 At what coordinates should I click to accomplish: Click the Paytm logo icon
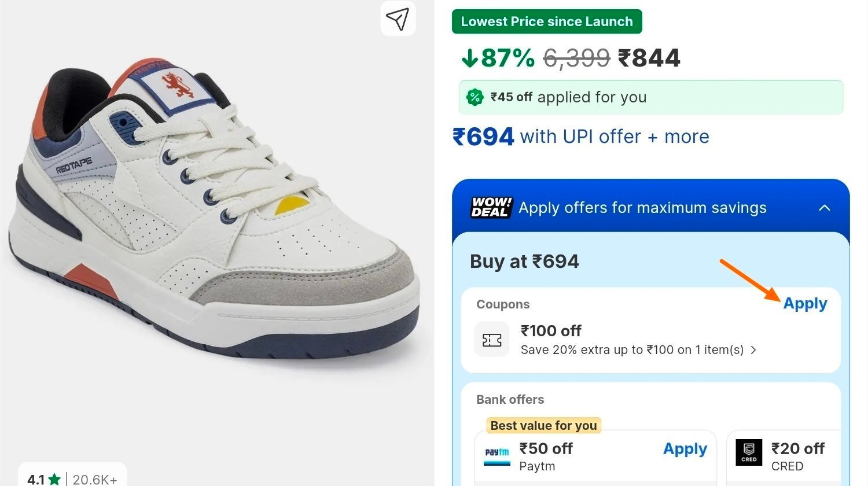(497, 456)
